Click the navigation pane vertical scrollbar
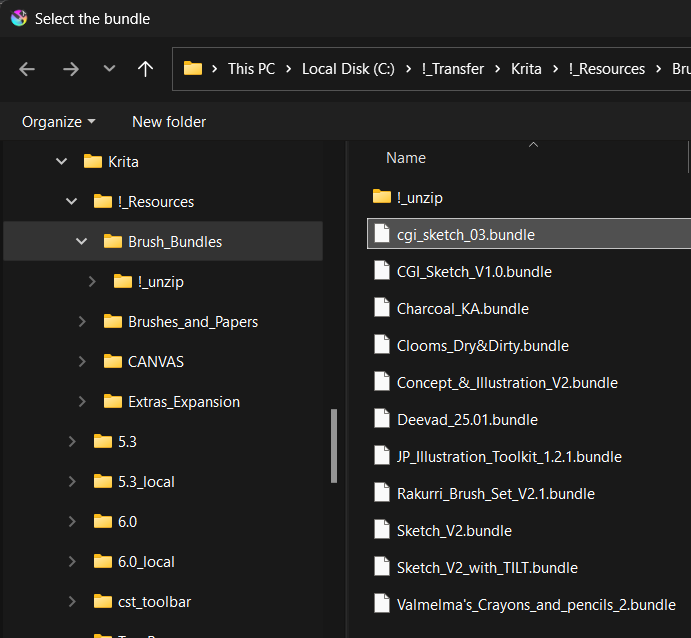This screenshot has width=691, height=638. 334,445
